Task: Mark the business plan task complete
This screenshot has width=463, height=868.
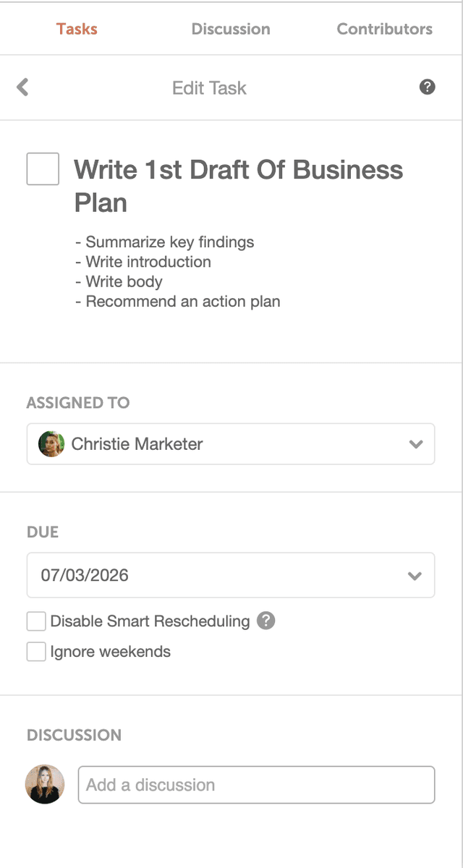Action: tap(43, 169)
